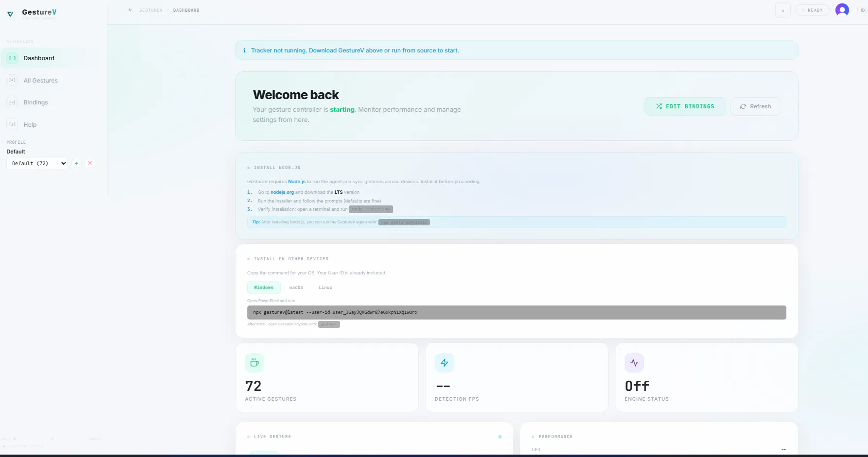Click the diamond icon button in the top bar
This screenshot has width=868, height=457.
pyautogui.click(x=783, y=10)
